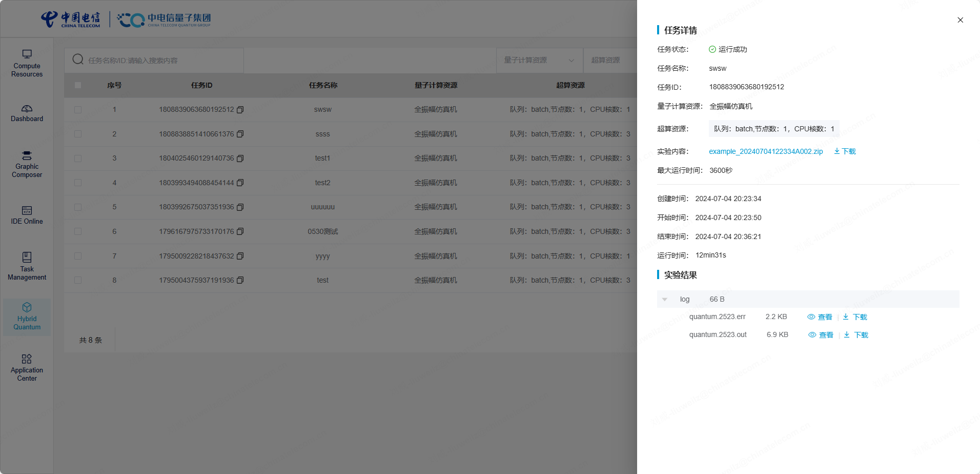This screenshot has height=474, width=980.
Task: Click the 量子计算资源 column header
Action: coord(436,85)
